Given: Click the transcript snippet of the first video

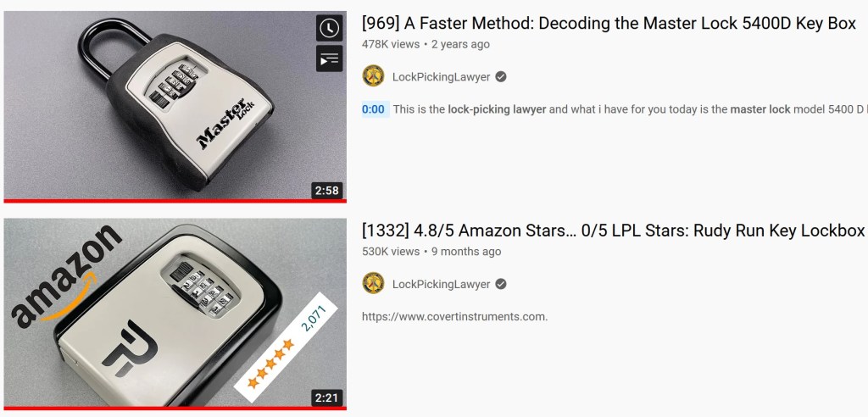Looking at the screenshot, I should click(630, 109).
